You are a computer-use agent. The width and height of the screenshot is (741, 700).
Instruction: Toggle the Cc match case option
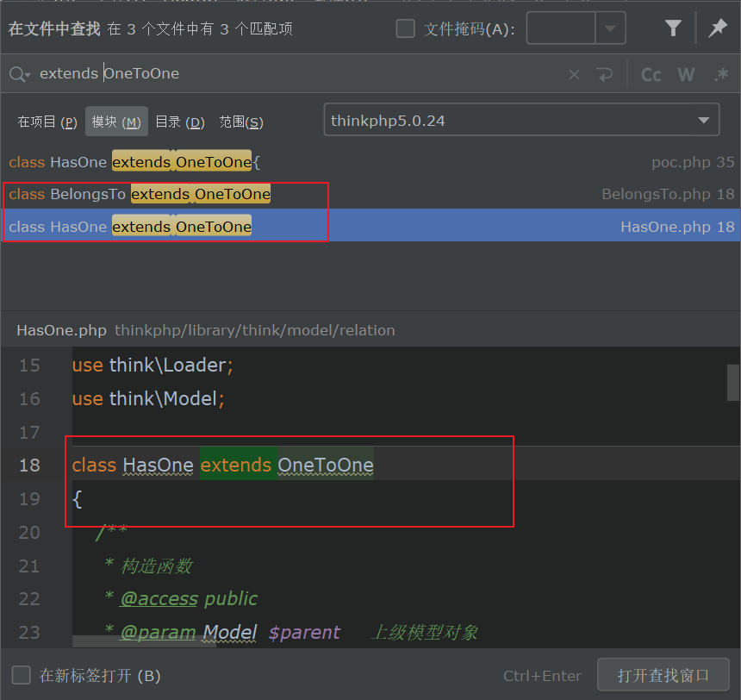coord(651,75)
